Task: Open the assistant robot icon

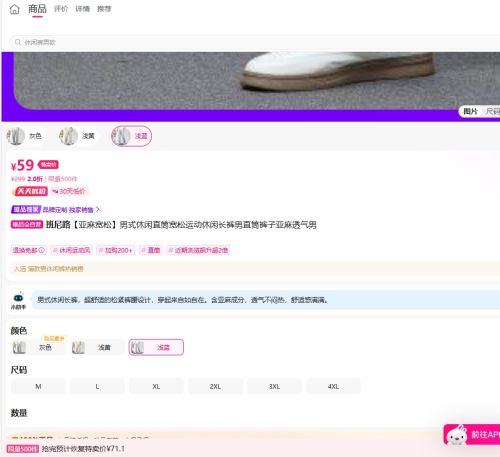Action: (x=18, y=298)
